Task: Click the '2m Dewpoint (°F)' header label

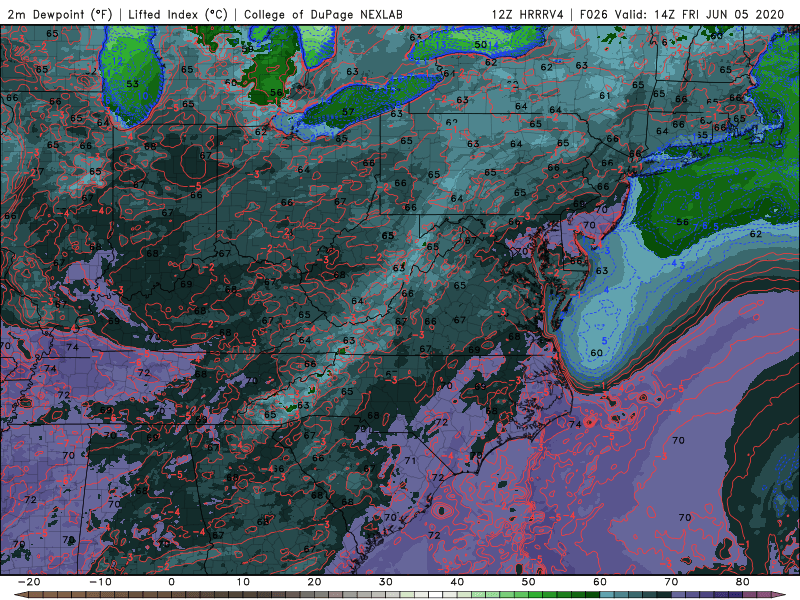Action: 60,14
